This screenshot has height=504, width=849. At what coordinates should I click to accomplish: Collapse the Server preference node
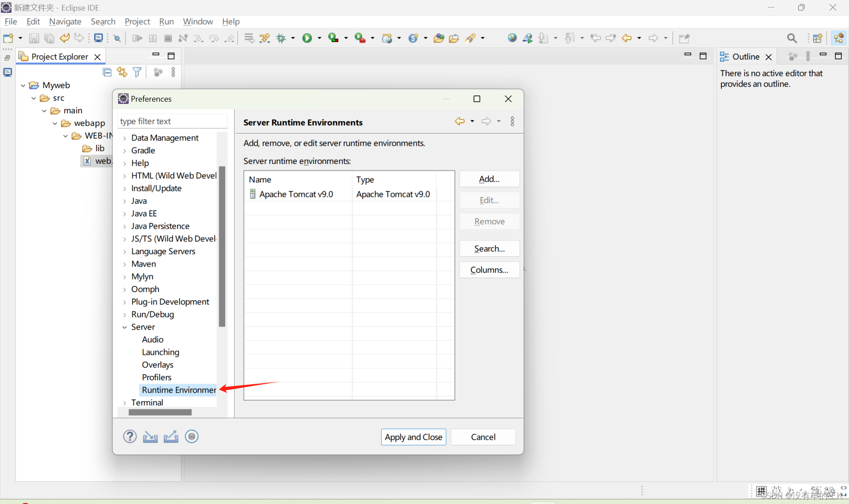click(125, 328)
